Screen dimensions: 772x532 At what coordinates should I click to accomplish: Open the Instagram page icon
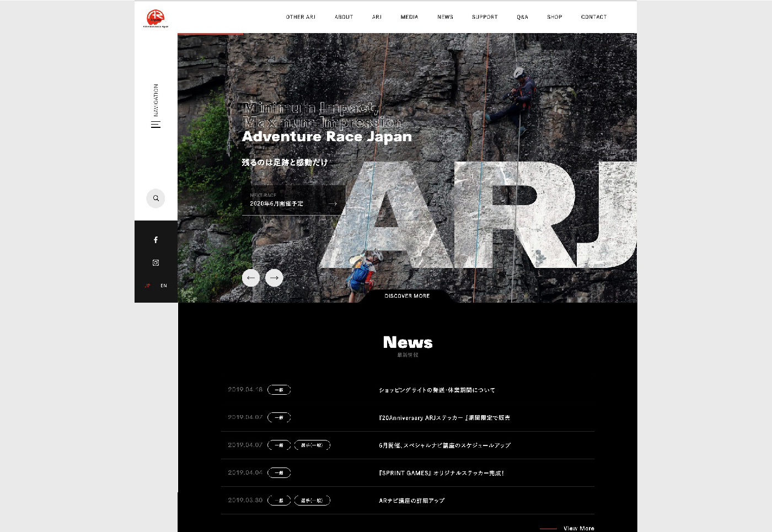coord(156,263)
